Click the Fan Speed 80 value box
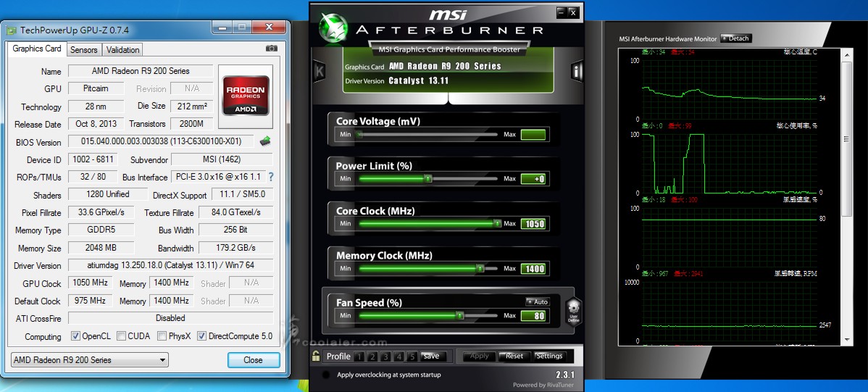The image size is (868, 392). tap(533, 316)
